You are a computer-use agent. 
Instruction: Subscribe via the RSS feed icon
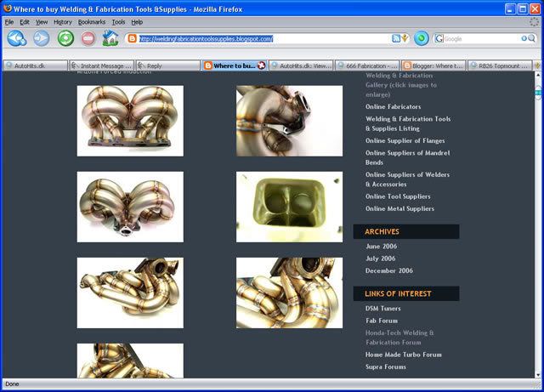tap(395, 38)
